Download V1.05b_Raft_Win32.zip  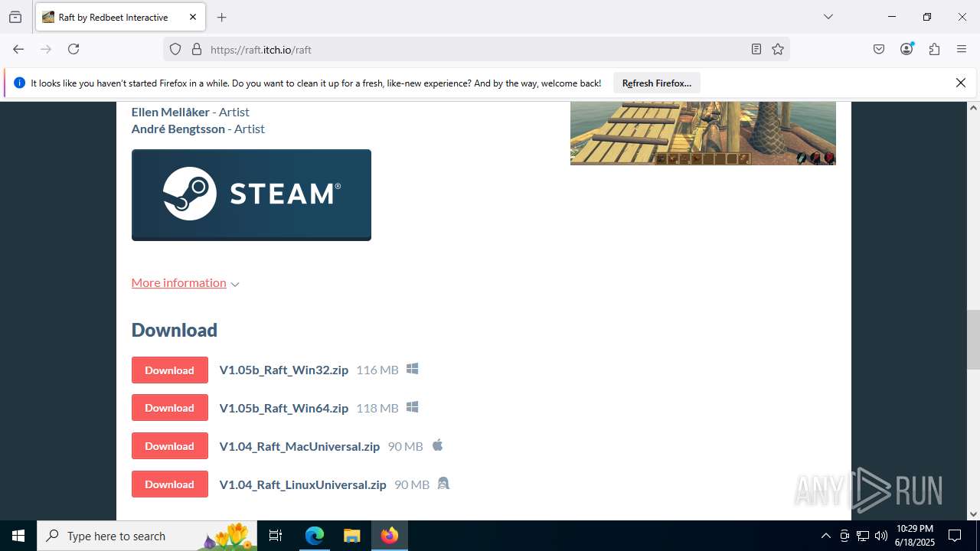(170, 370)
